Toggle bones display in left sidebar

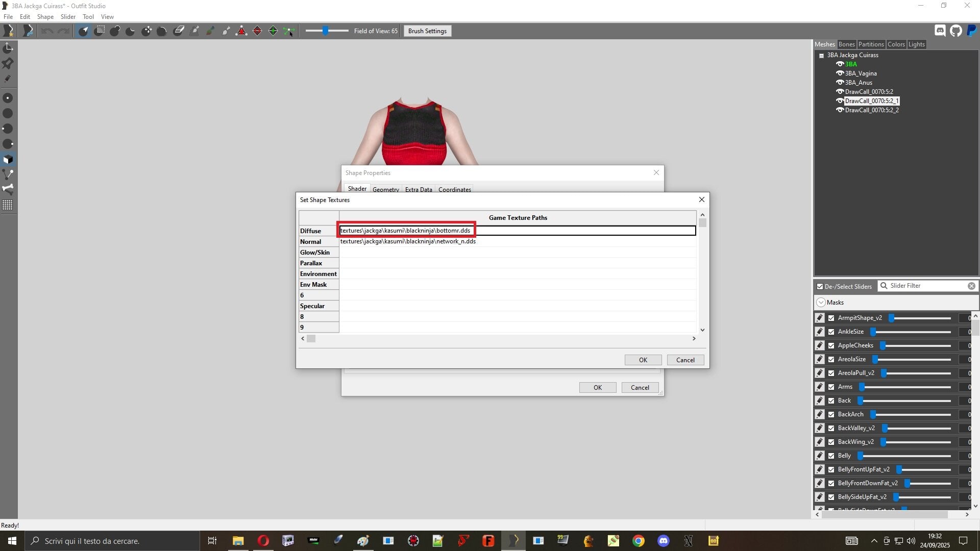pyautogui.click(x=8, y=189)
